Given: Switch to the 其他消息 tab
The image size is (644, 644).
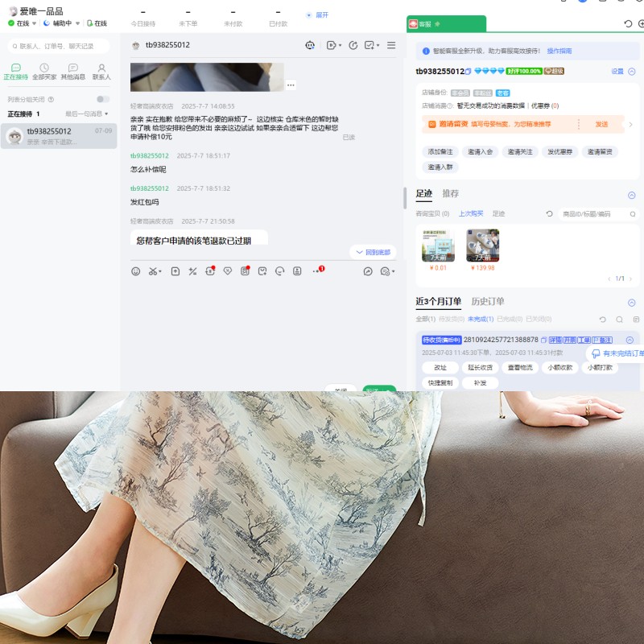Looking at the screenshot, I should click(73, 72).
